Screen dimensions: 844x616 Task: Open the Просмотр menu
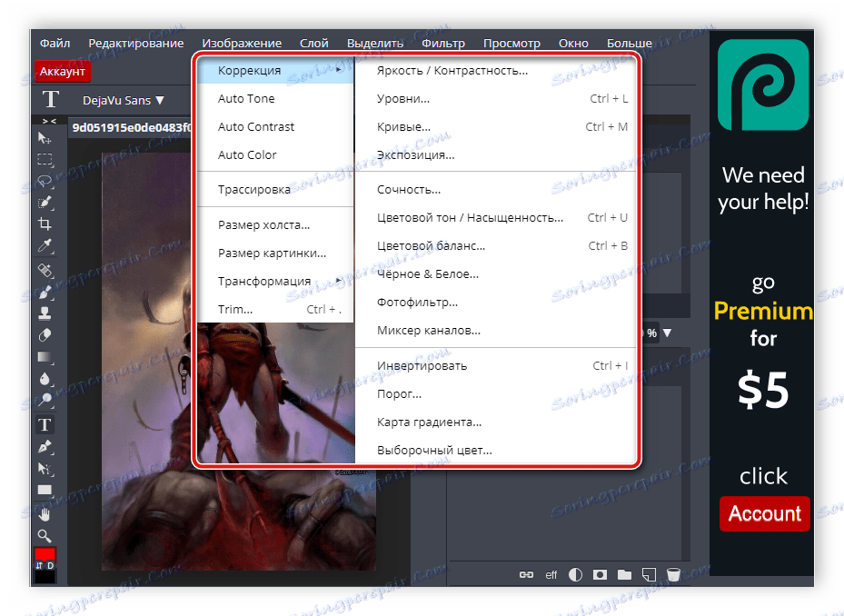click(511, 43)
